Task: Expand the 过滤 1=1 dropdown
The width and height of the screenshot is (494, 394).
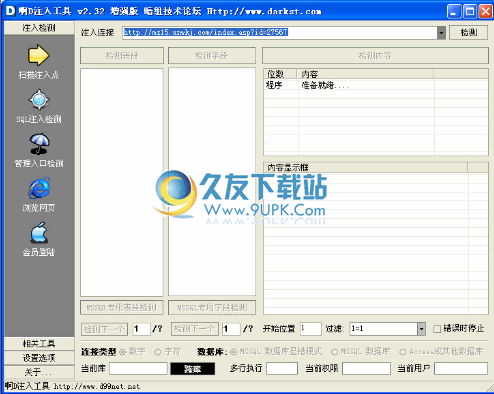Action: pyautogui.click(x=421, y=329)
